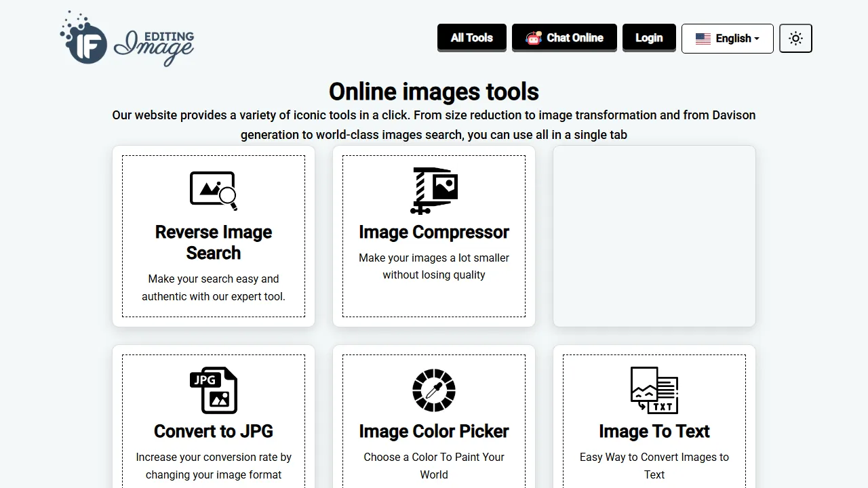Click the dropdown caret next to English
Viewport: 868px width, 488px height.
point(757,39)
